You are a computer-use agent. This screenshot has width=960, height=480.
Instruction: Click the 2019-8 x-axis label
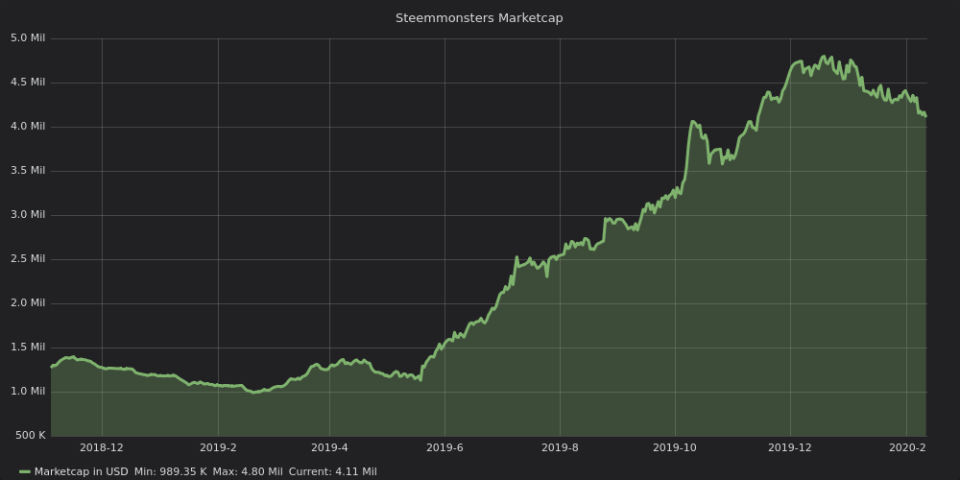coord(560,448)
